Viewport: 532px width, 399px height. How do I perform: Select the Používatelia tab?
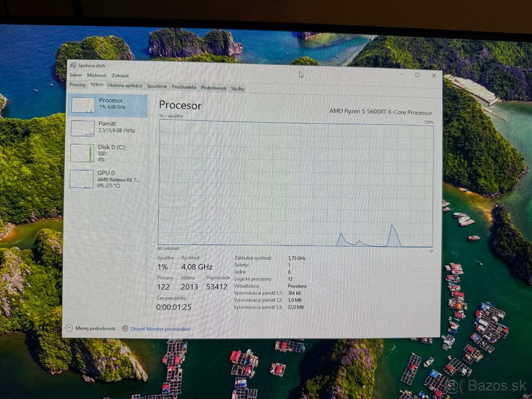point(184,86)
